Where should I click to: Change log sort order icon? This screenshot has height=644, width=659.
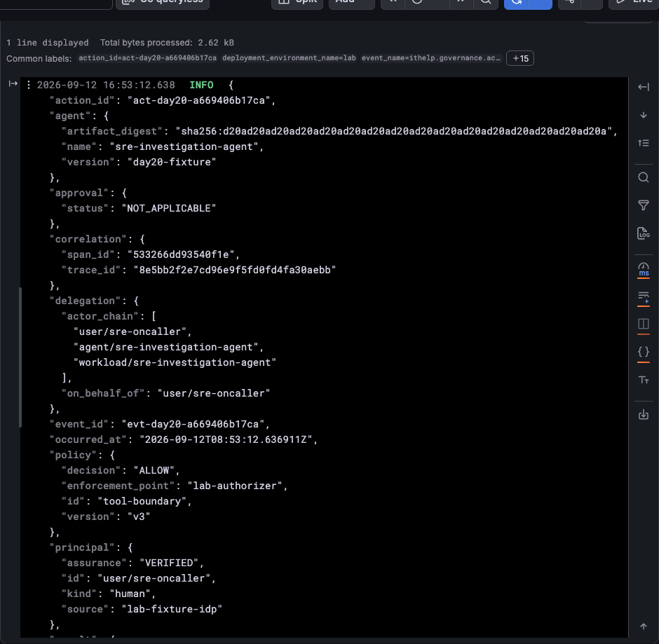click(644, 143)
